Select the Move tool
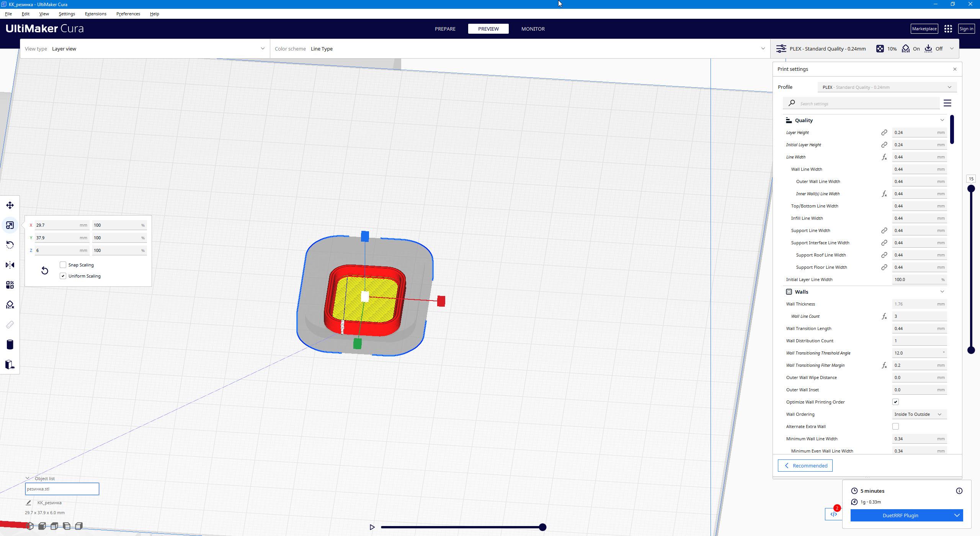The image size is (980, 536). click(10, 205)
